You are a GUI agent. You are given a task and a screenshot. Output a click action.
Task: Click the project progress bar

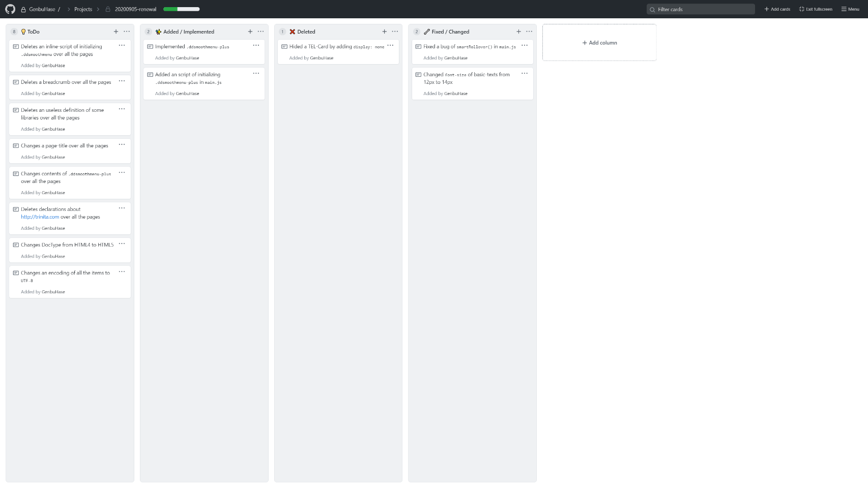tap(181, 9)
